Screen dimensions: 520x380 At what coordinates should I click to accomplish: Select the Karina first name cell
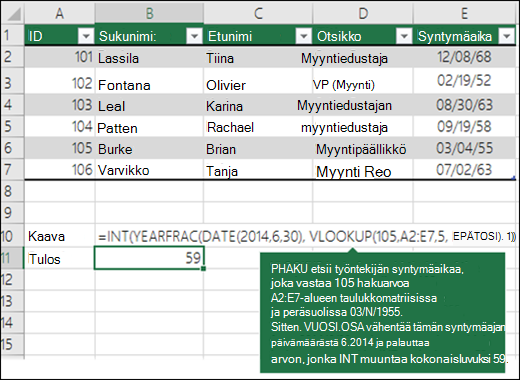[258, 105]
